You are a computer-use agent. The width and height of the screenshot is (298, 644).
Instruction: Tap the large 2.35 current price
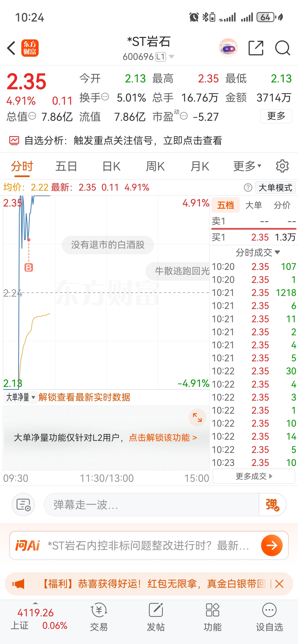tap(26, 81)
